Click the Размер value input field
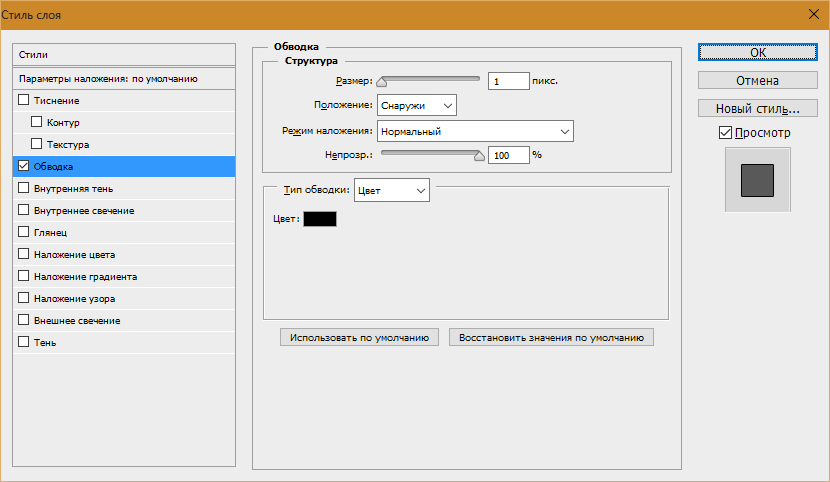This screenshot has width=830, height=482. coord(508,81)
